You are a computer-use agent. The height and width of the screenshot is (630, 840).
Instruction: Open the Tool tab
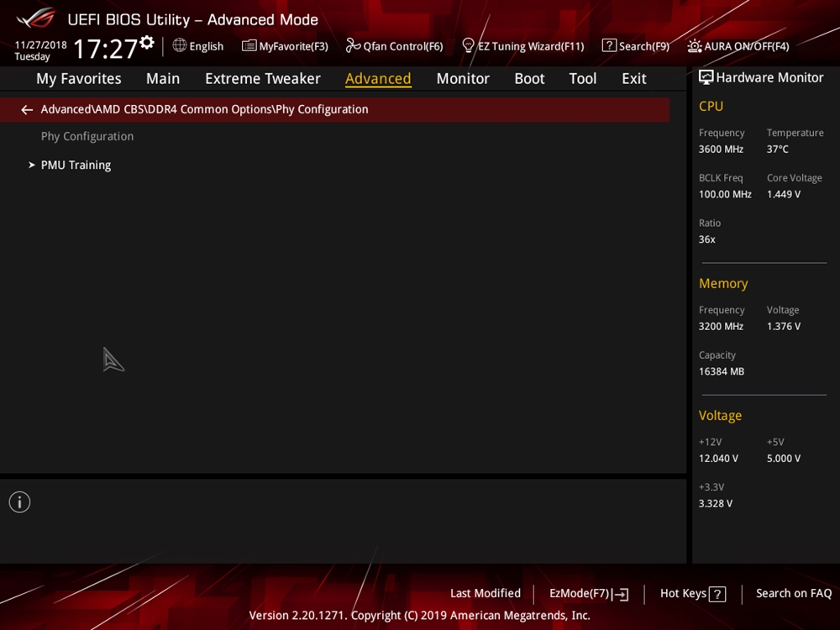coord(582,79)
